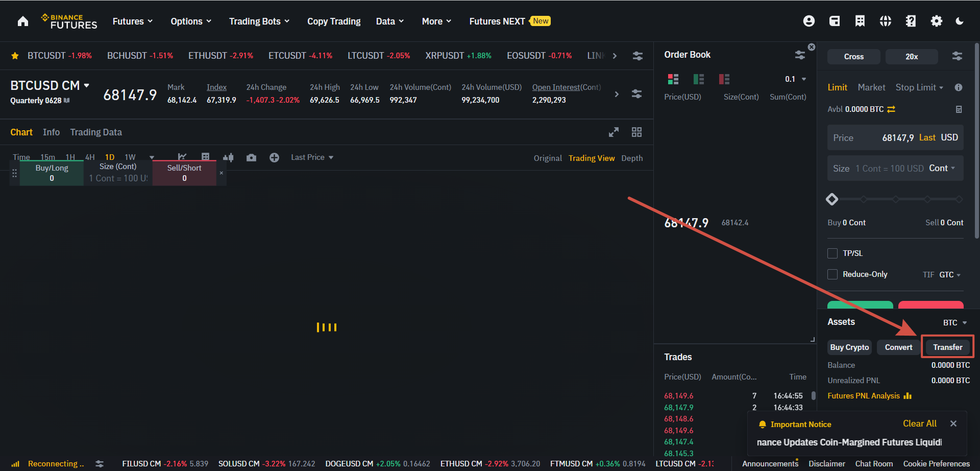Open technical indicators icon in chart toolbar
The width and height of the screenshot is (980, 471).
(x=182, y=157)
